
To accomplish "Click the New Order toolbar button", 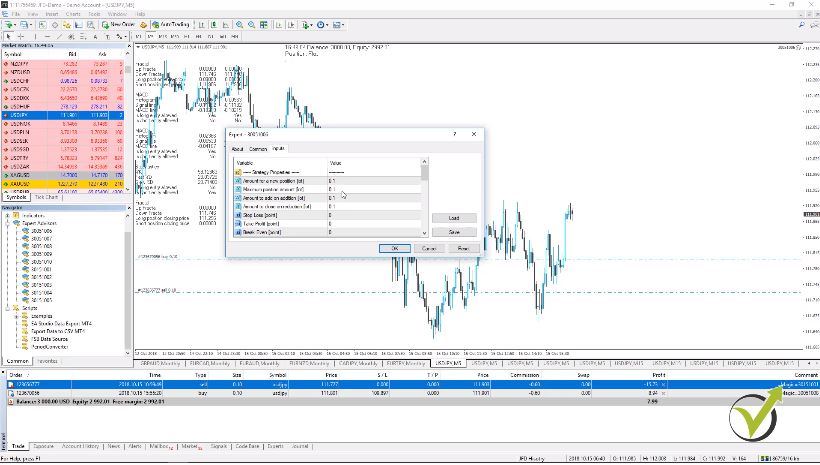I will (x=119, y=25).
